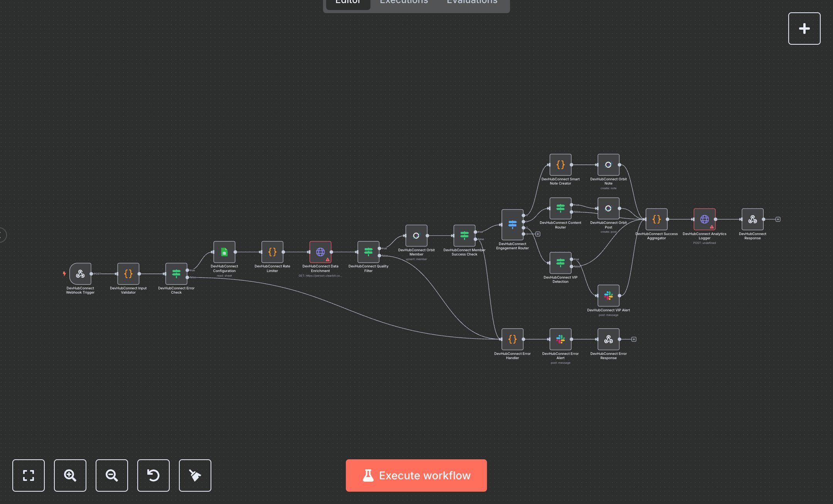
Task: Select the DevHubConnect Engagement Router node
Action: [x=513, y=224]
